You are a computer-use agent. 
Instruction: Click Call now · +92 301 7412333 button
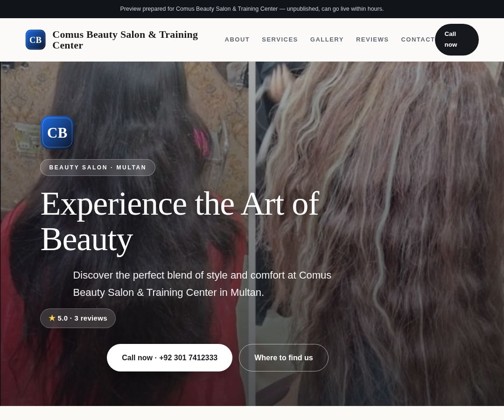(x=169, y=357)
